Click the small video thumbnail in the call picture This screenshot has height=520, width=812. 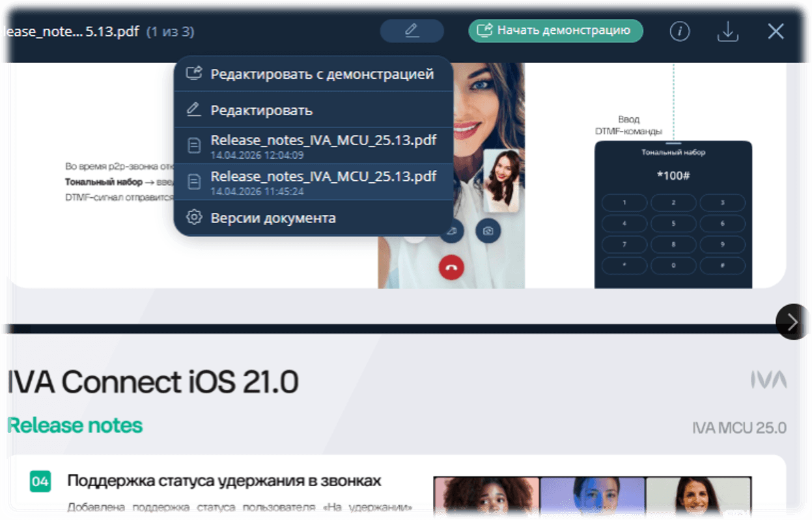[501, 180]
